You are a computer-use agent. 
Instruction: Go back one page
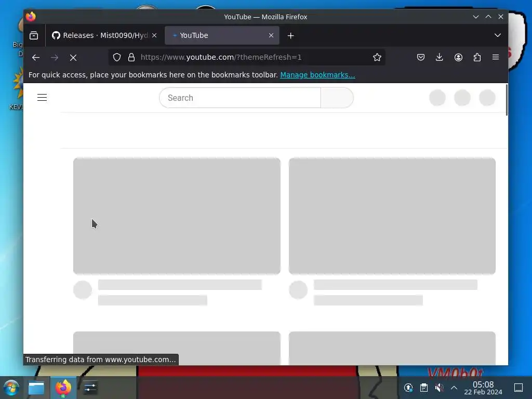coord(36,57)
